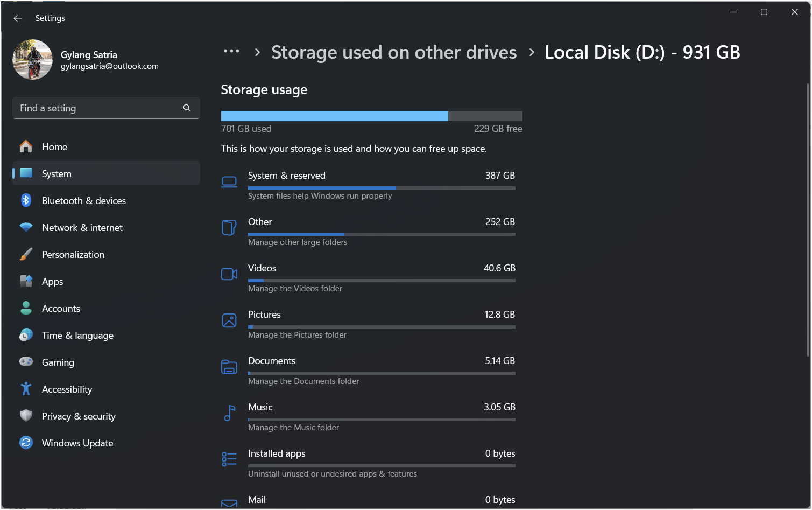The height and width of the screenshot is (510, 812).
Task: Click the Other category usage bar
Action: (382, 234)
